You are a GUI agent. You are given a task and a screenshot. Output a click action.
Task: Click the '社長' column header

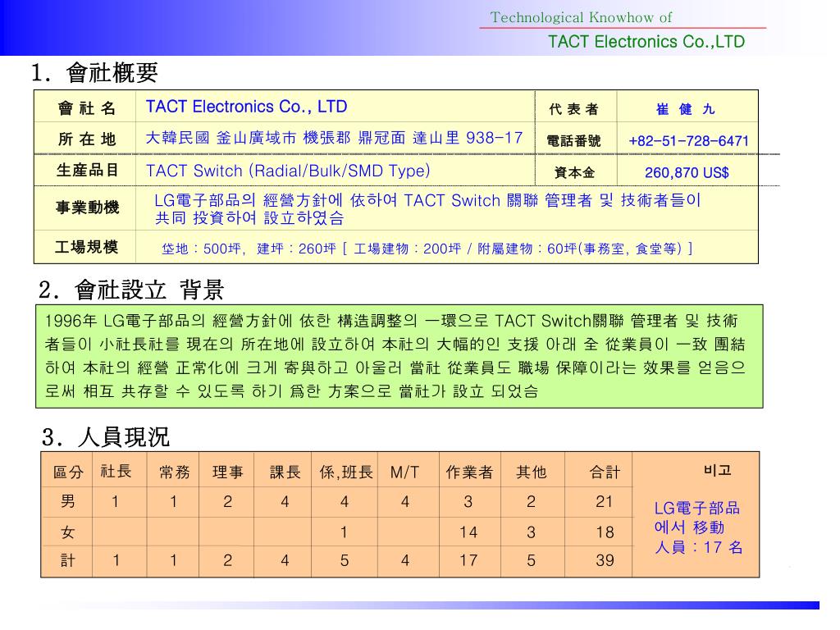(116, 472)
